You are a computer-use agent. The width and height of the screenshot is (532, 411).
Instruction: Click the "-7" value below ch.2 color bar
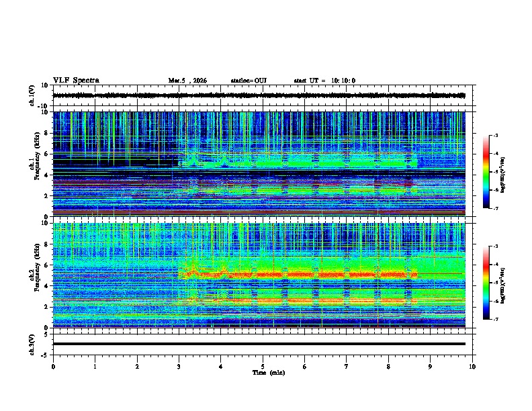[495, 320]
